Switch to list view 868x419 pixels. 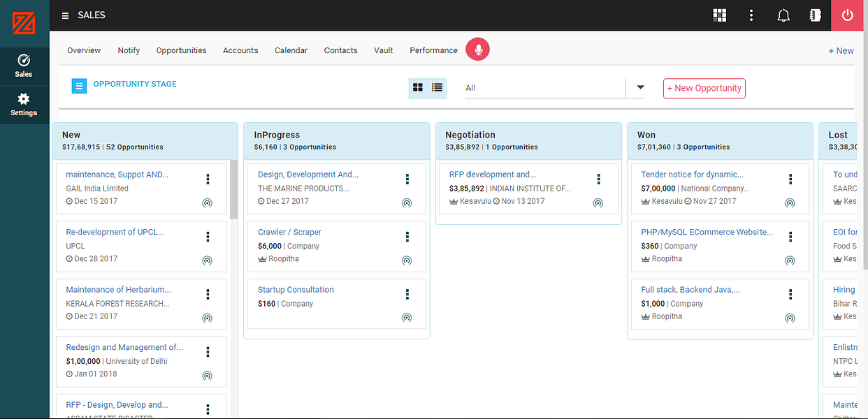click(x=437, y=87)
